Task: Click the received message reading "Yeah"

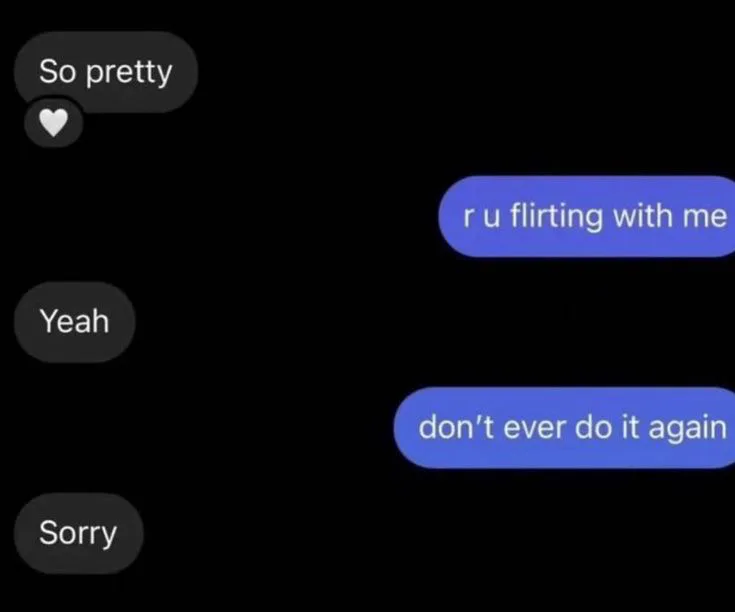Action: pos(75,322)
